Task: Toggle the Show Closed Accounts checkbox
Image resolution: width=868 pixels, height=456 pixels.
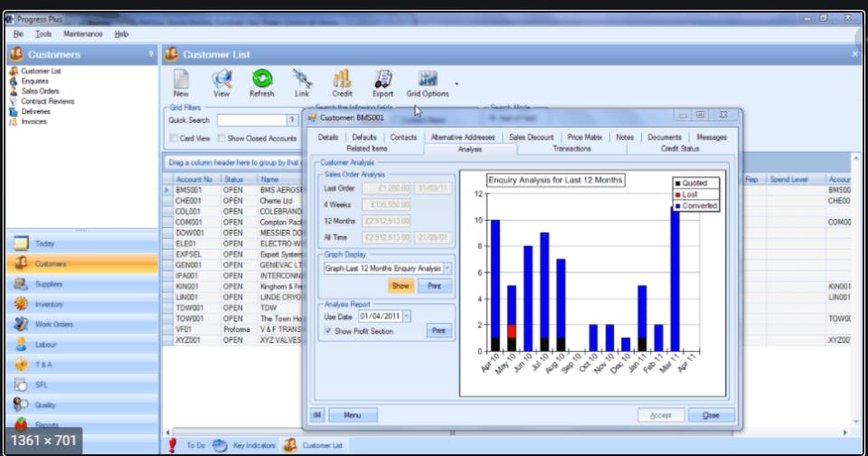Action: point(222,138)
